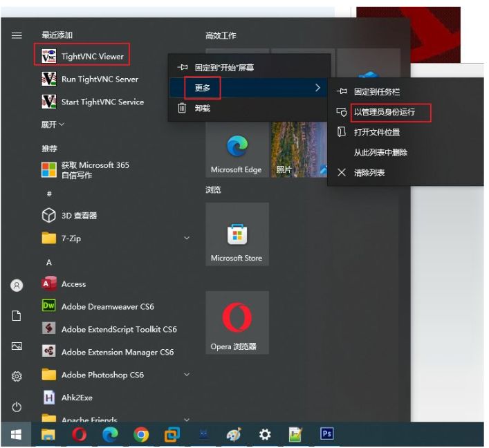Expand the 展开 recently added list
Viewport: 489px width, 448px height.
53,124
